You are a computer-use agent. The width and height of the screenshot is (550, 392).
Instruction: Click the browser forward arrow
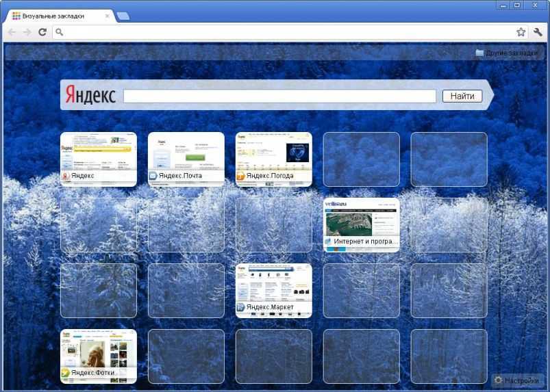pos(27,32)
